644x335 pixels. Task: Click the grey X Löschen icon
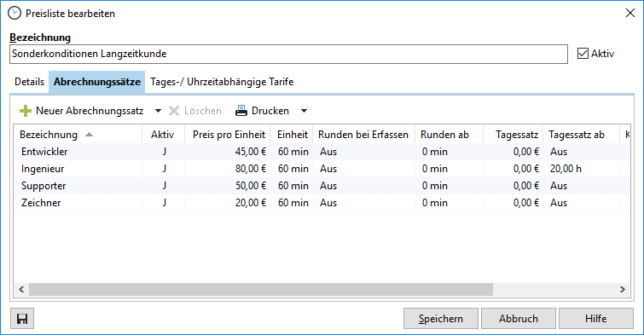pyautogui.click(x=174, y=111)
